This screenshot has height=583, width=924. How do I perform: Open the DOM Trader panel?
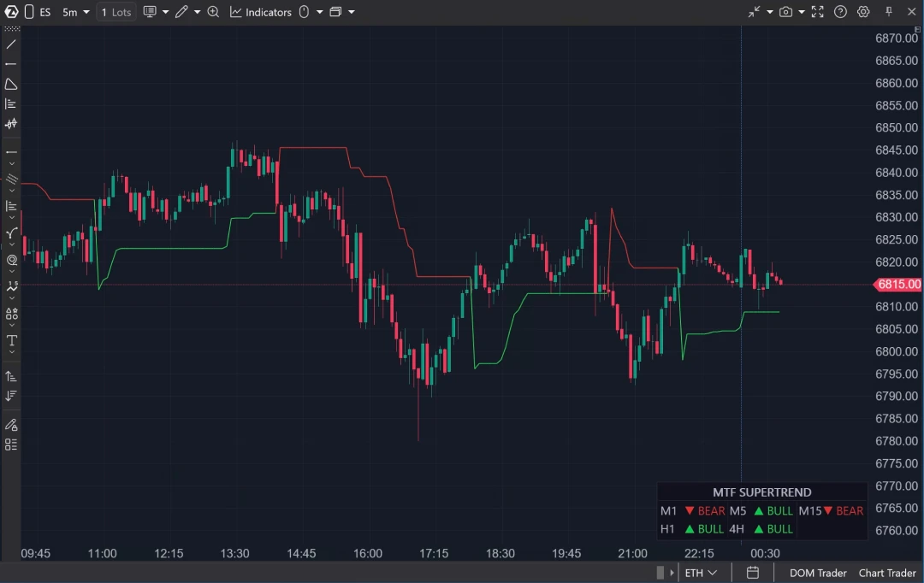[x=818, y=573]
